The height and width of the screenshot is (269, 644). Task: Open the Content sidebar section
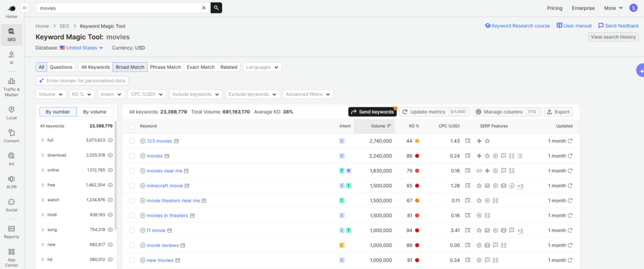tap(11, 136)
